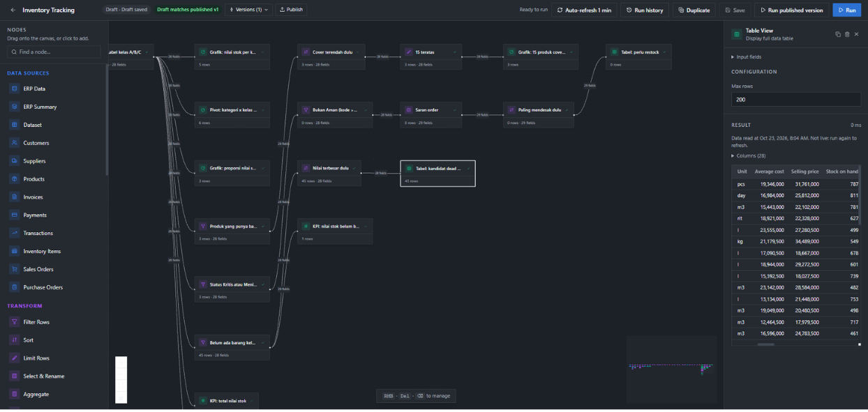
Task: Select the 'Belum ada barang kel...' filter node
Action: (232, 348)
